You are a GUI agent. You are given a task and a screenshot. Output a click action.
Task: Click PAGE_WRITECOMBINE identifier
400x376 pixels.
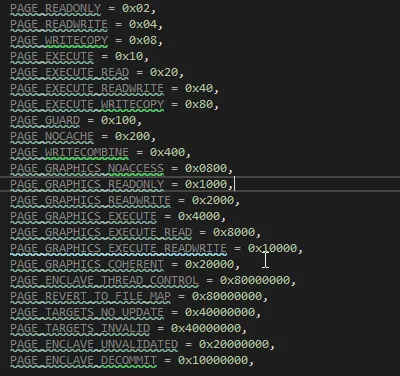69,152
